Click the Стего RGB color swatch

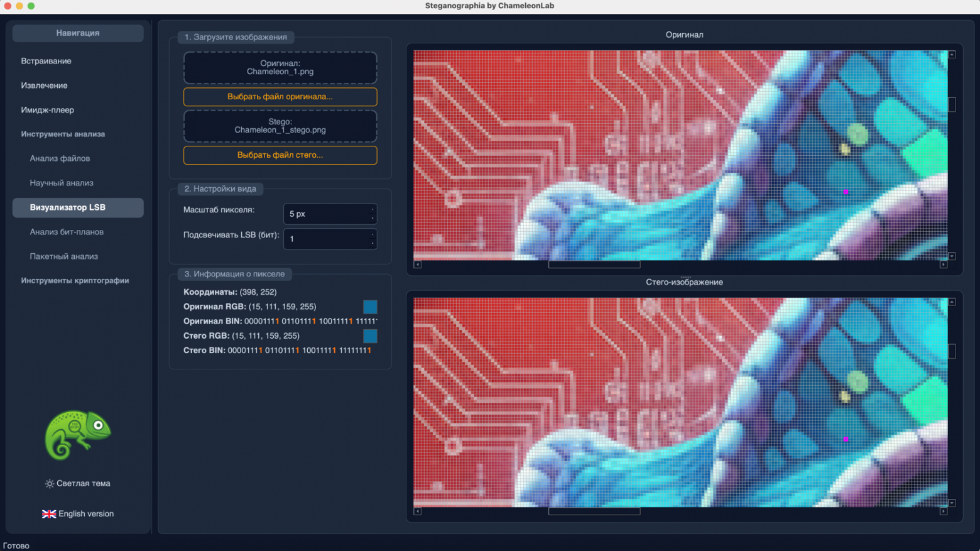tap(370, 337)
